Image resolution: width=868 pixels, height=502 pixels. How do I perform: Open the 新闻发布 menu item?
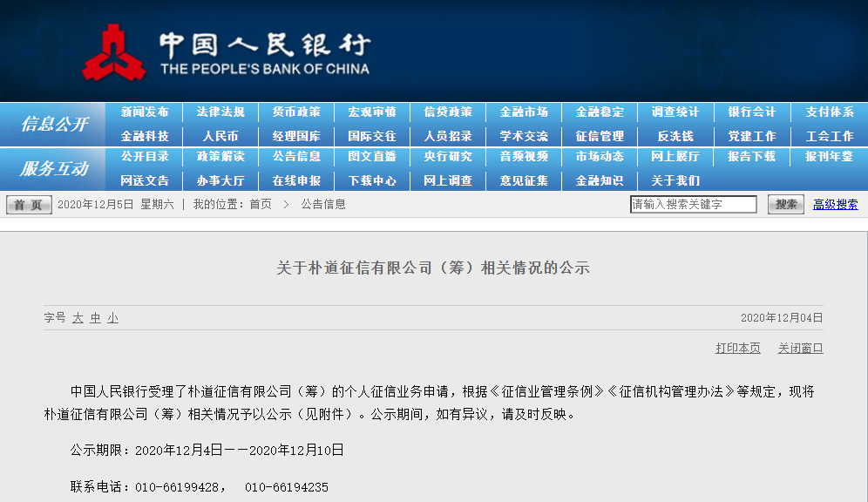[145, 112]
